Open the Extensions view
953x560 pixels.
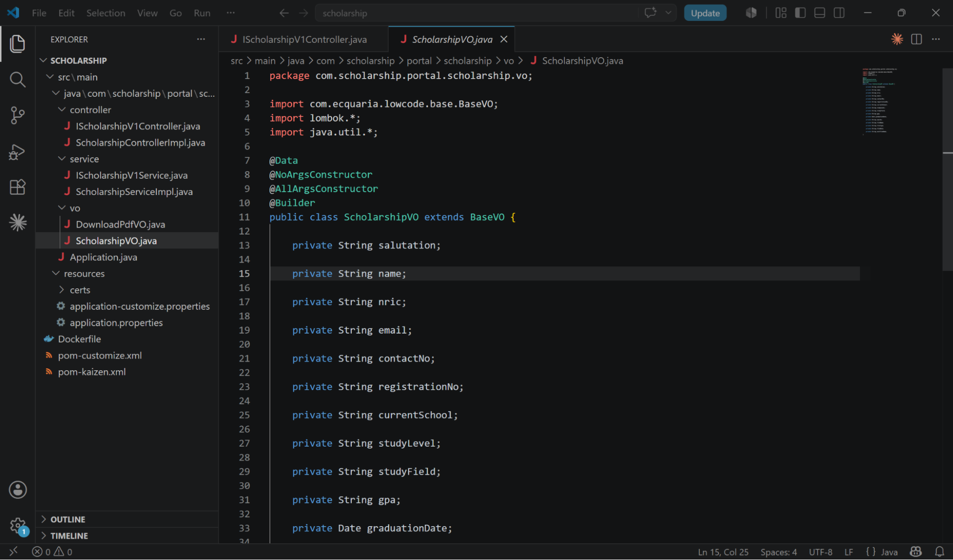pos(18,187)
